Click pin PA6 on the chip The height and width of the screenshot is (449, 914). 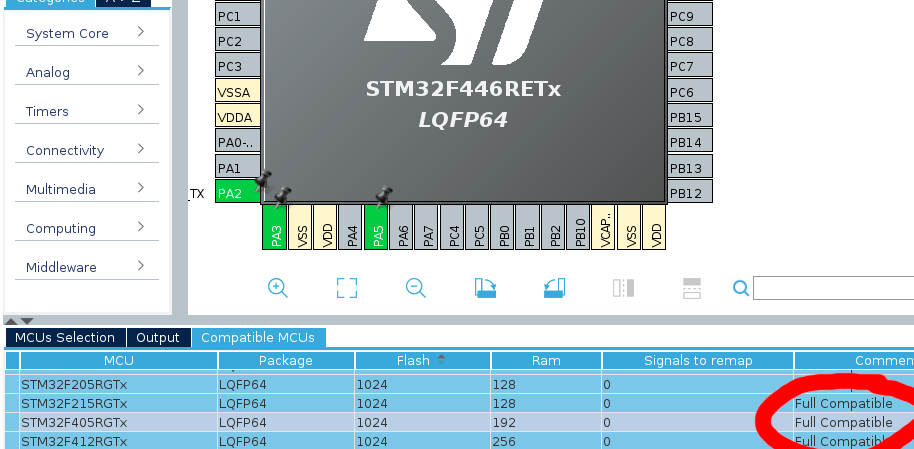[x=402, y=227]
